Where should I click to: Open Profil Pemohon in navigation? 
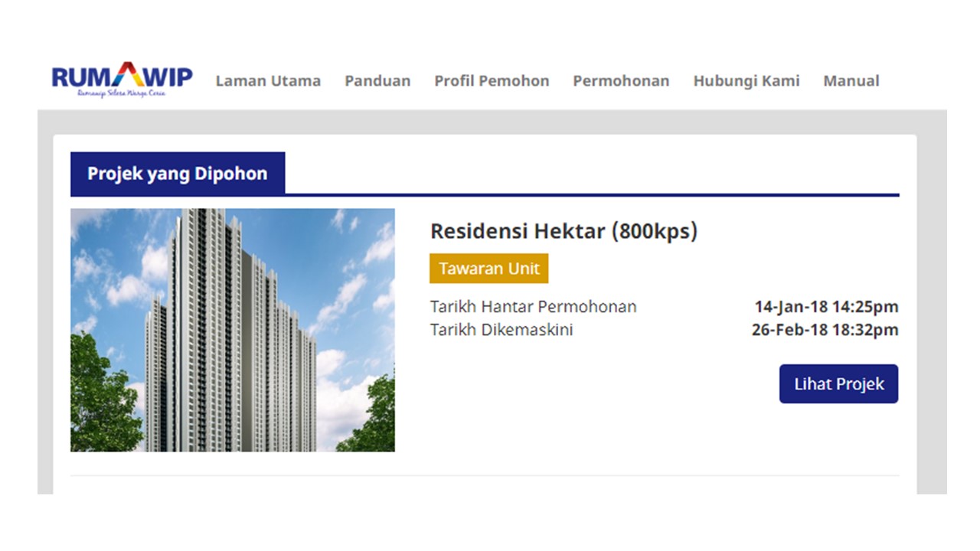[492, 80]
